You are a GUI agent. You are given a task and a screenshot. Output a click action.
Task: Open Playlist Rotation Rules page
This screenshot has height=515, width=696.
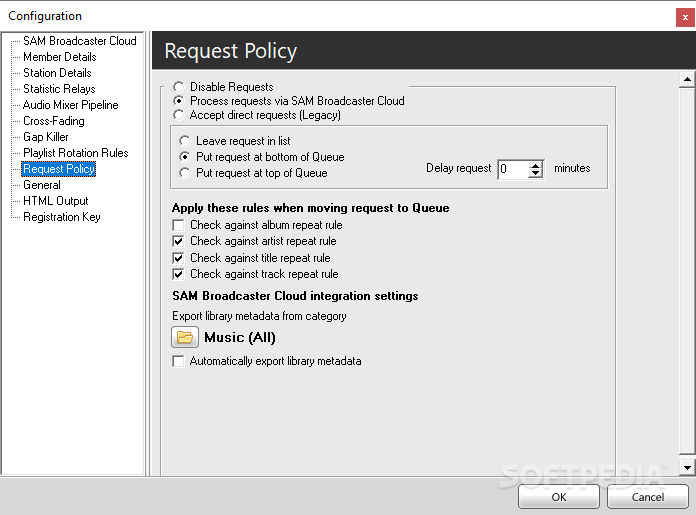pyautogui.click(x=76, y=153)
